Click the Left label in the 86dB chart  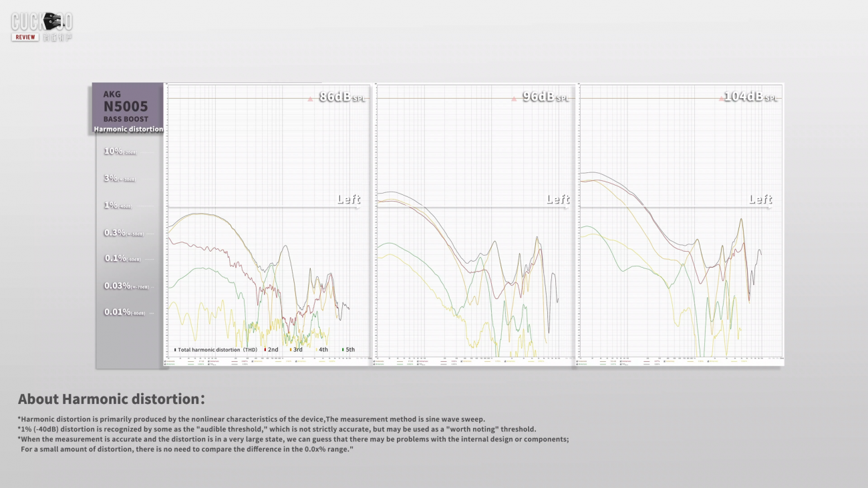tap(348, 199)
